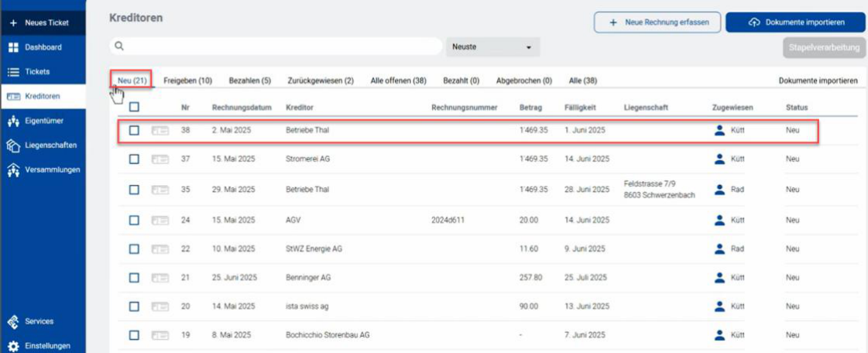Open the Zurückgewiesen (2) tab
Screen dimensions: 868x353
click(321, 81)
